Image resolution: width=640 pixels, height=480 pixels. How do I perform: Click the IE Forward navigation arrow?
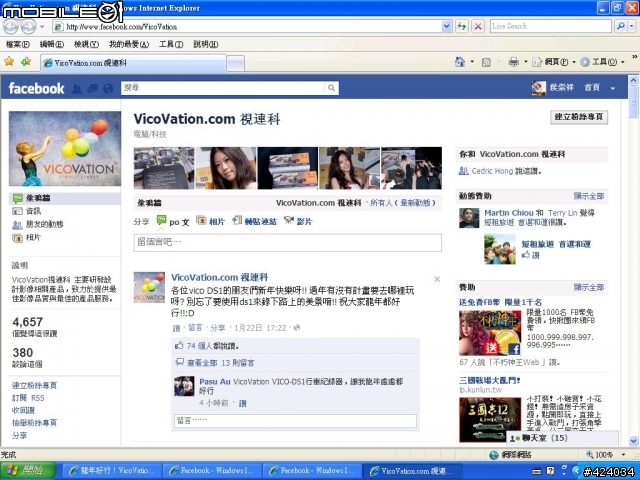coord(28,27)
